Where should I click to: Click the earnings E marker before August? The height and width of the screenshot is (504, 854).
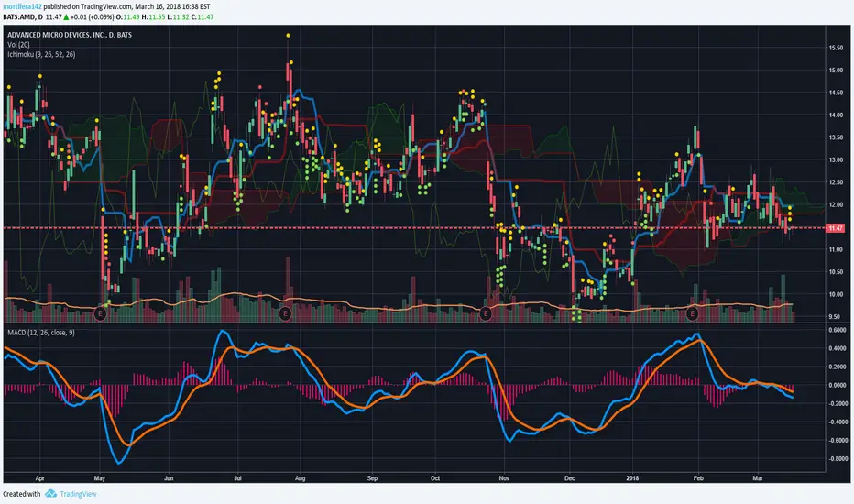[285, 313]
